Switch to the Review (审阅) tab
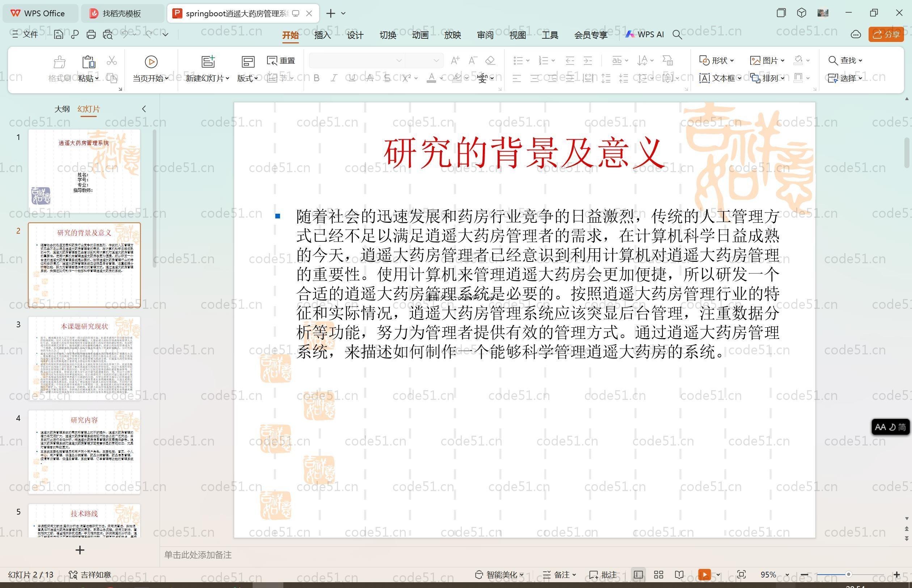 tap(485, 35)
